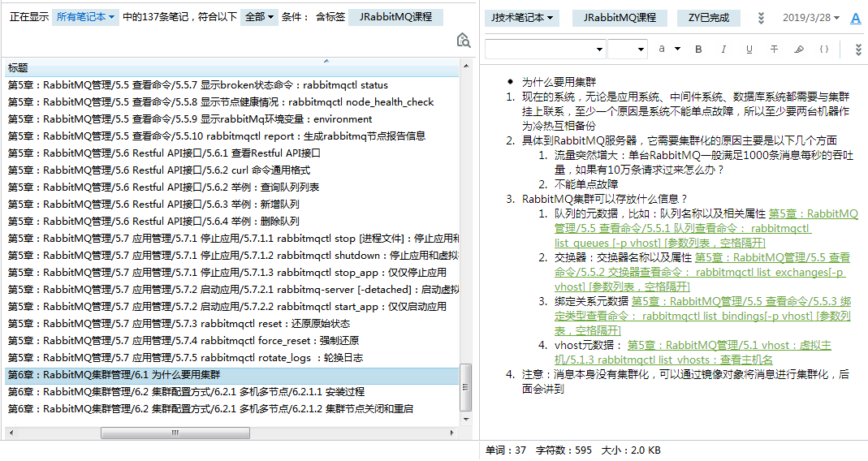
Task: Select note 5.6.3 举例：新增队列
Action: pyautogui.click(x=232, y=205)
